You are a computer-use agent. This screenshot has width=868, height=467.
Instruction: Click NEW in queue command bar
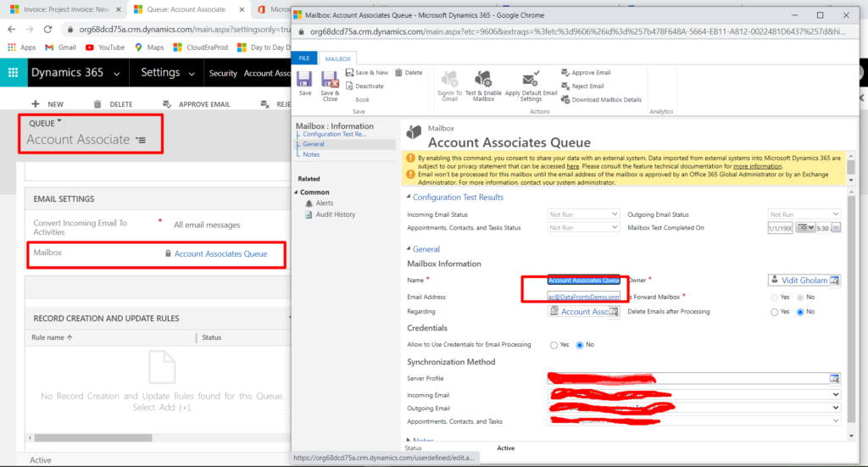[47, 104]
